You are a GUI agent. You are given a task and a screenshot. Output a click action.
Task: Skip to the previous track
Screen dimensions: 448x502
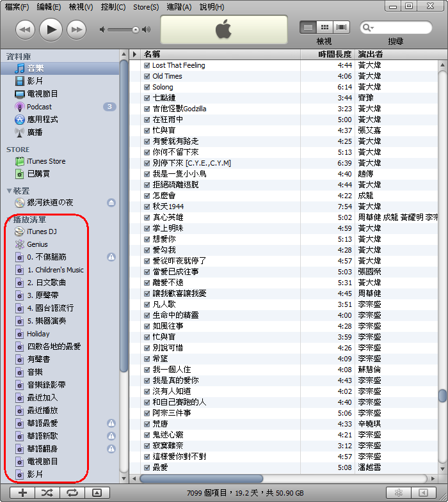tap(25, 30)
